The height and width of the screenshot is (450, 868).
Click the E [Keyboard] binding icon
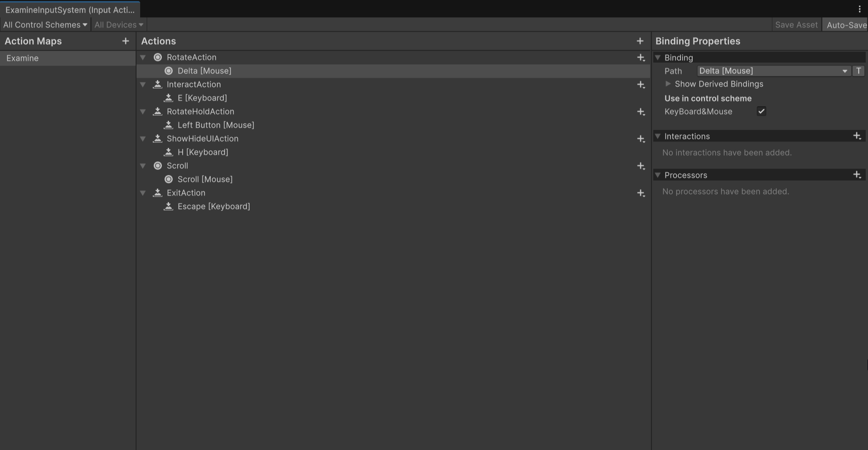pos(168,98)
